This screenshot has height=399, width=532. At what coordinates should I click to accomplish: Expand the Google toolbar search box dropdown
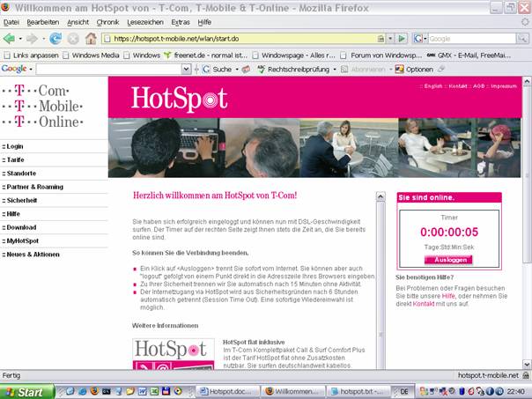point(186,70)
